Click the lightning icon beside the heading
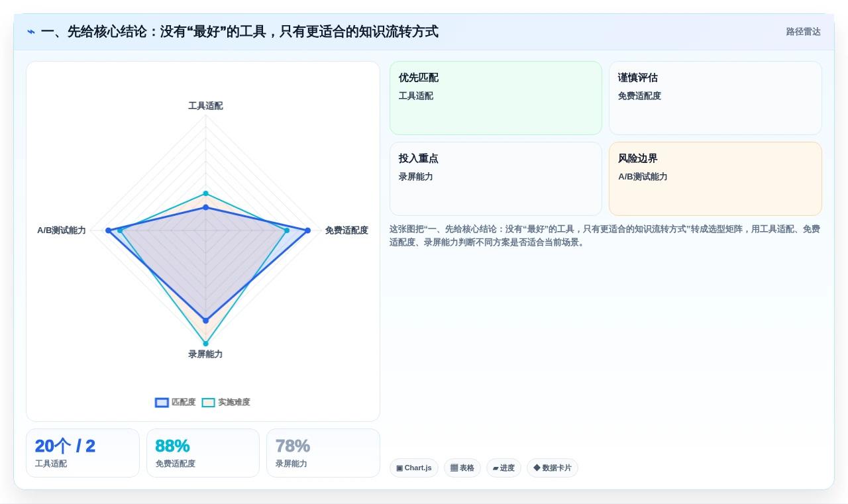The image size is (848, 504). (x=31, y=32)
